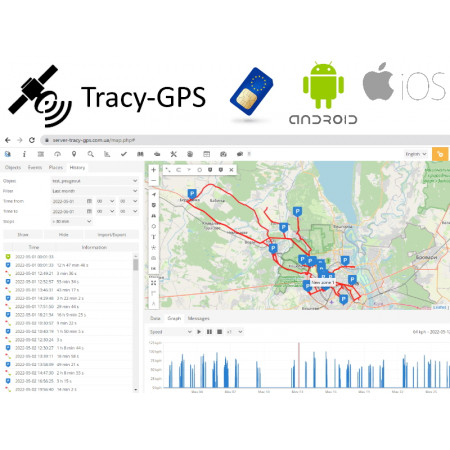Click the location pin icon in toolbar
Image resolution: width=450 pixels, height=450 pixels.
pos(74,154)
